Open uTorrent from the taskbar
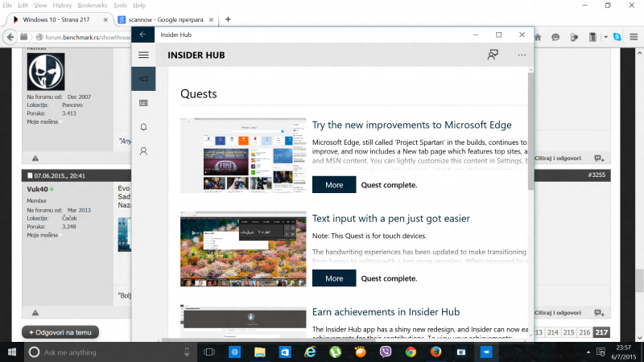Viewport: 644px width, 362px height. [335, 352]
